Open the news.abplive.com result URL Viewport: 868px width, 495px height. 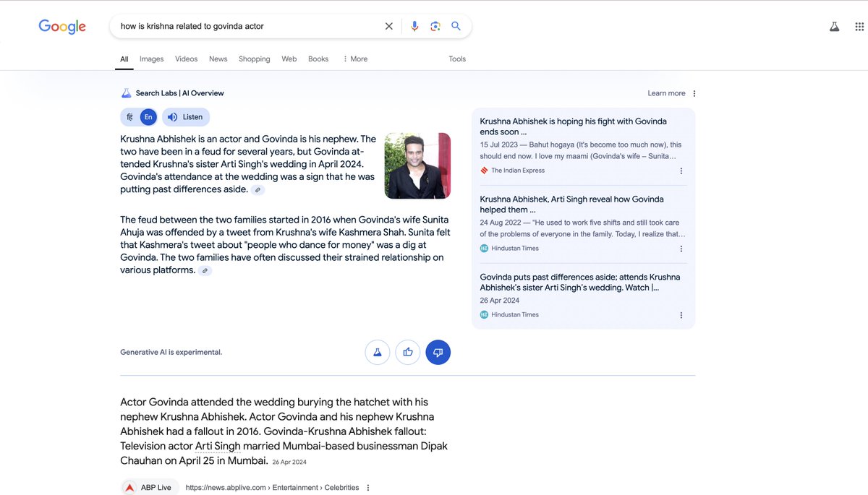pos(272,488)
